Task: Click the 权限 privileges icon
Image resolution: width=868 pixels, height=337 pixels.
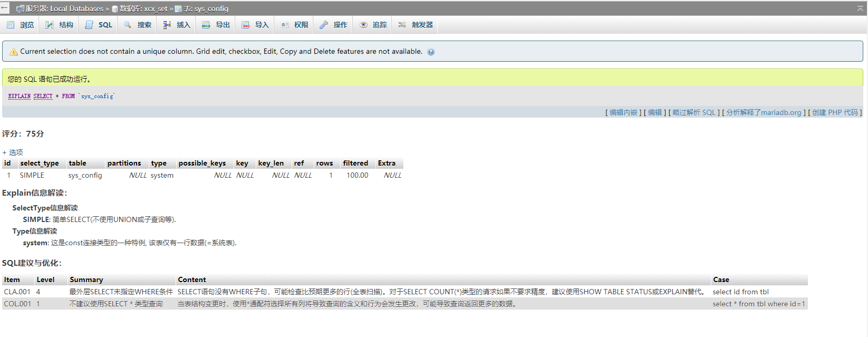Action: coord(285,25)
